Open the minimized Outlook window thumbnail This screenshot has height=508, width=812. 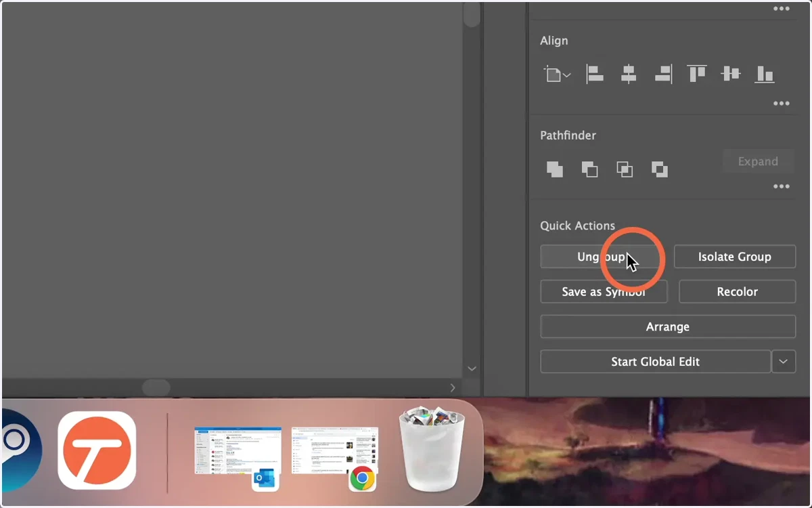[238, 459]
